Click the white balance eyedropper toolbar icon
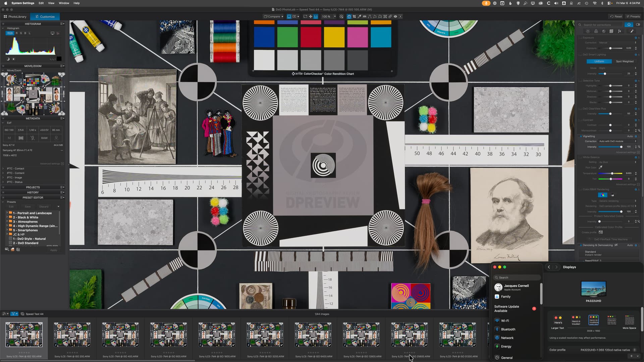This screenshot has height=362, width=644. (x=360, y=16)
